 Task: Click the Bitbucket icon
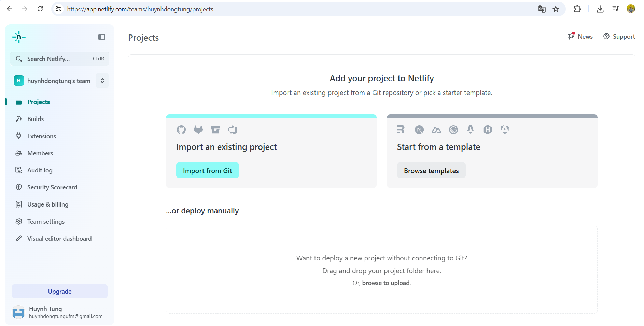pos(215,130)
